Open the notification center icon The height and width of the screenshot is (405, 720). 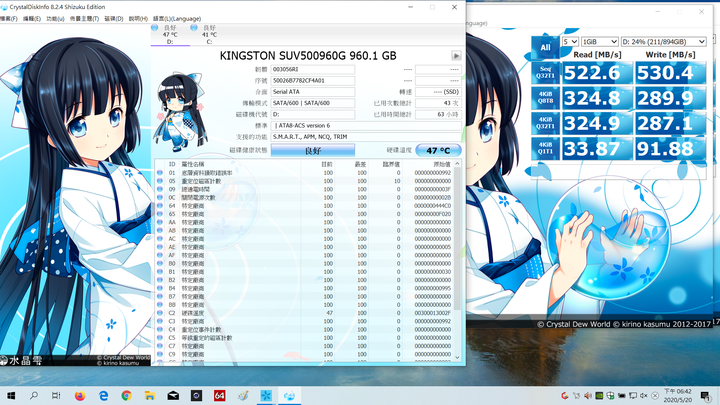(x=705, y=395)
